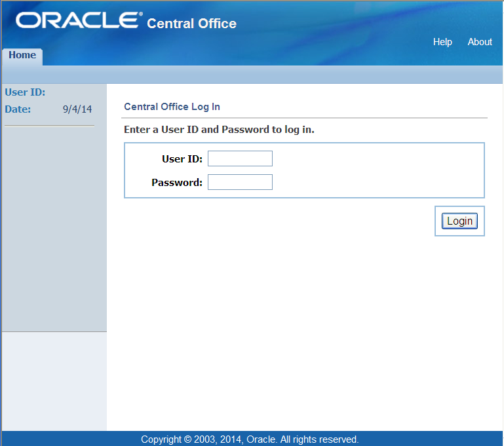Click the Login button
Viewport: 504px width, 446px height.
coord(459,221)
